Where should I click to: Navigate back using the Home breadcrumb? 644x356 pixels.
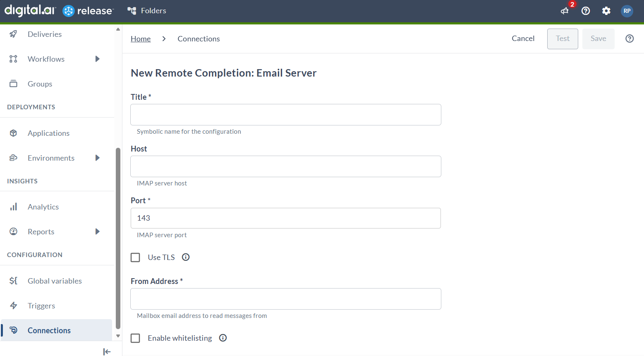(x=141, y=38)
